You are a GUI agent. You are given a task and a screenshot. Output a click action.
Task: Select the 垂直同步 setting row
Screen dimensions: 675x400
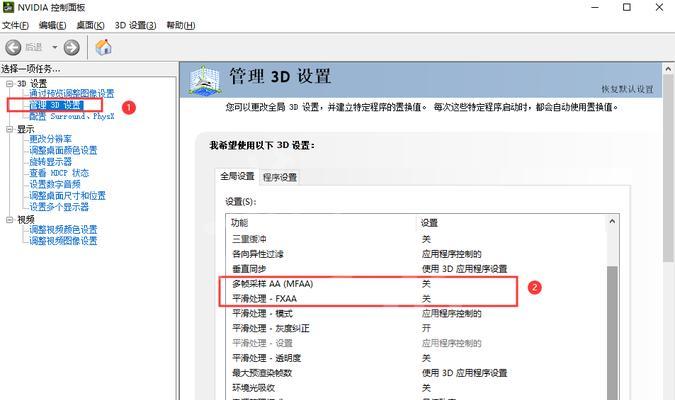(x=416, y=269)
